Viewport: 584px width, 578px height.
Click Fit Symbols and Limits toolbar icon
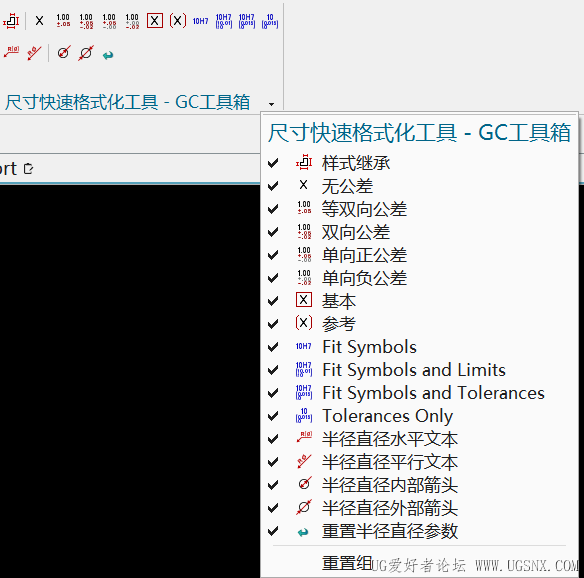223,21
